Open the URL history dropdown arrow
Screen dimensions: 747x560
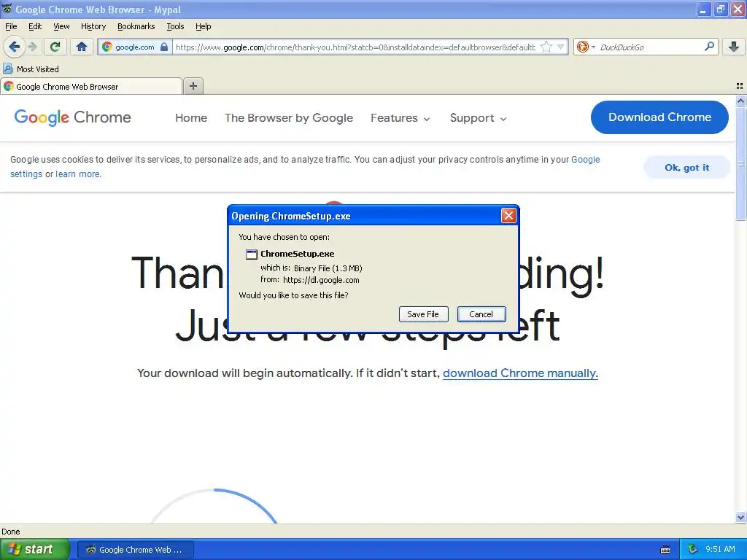(x=561, y=47)
